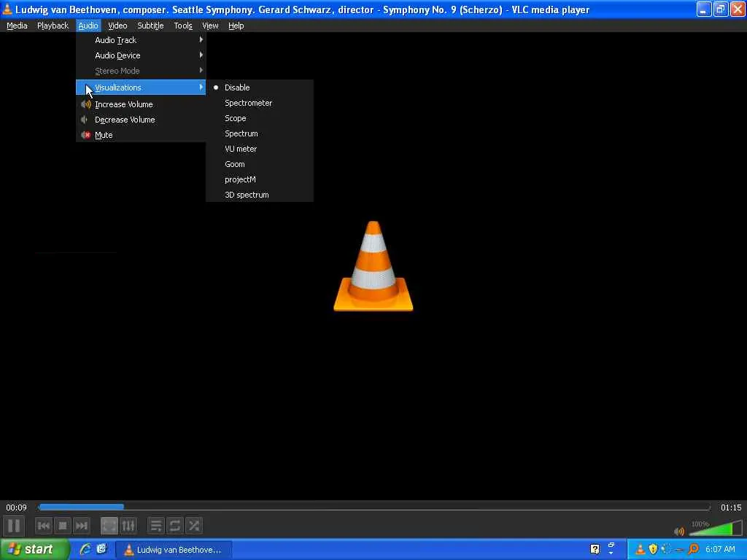Image resolution: width=747 pixels, height=560 pixels.
Task: Click the VLC cone in title bar
Action: click(x=7, y=9)
